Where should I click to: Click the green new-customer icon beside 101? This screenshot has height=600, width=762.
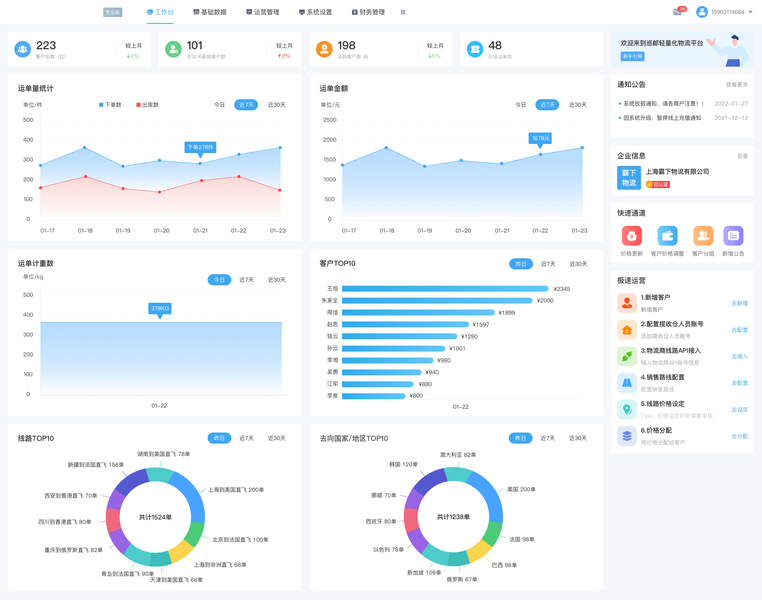[x=173, y=49]
